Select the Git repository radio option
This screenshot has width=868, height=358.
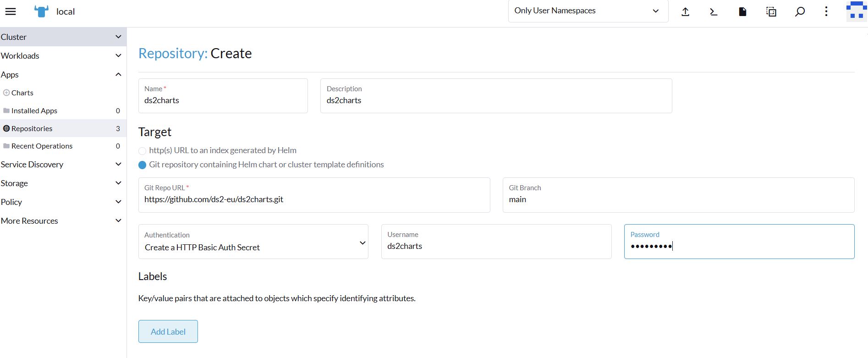(143, 165)
